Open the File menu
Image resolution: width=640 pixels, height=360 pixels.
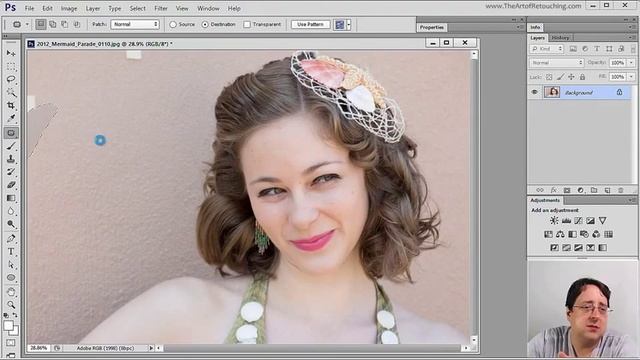[29, 8]
